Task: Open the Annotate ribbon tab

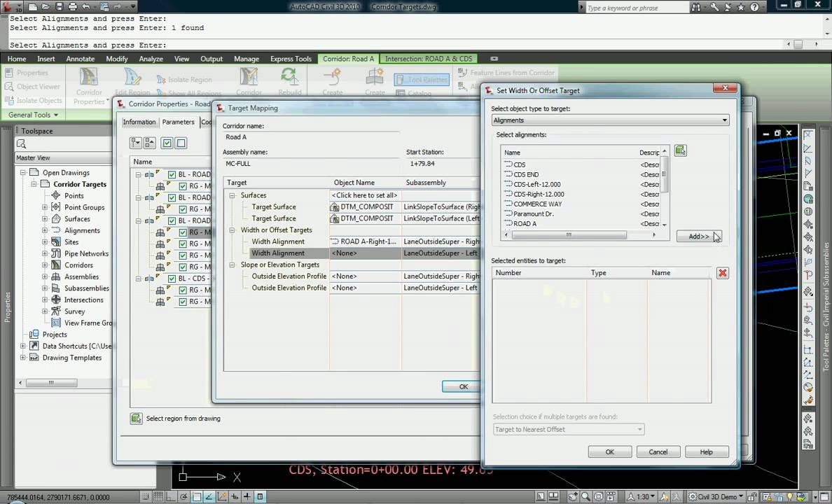Action: click(x=80, y=59)
